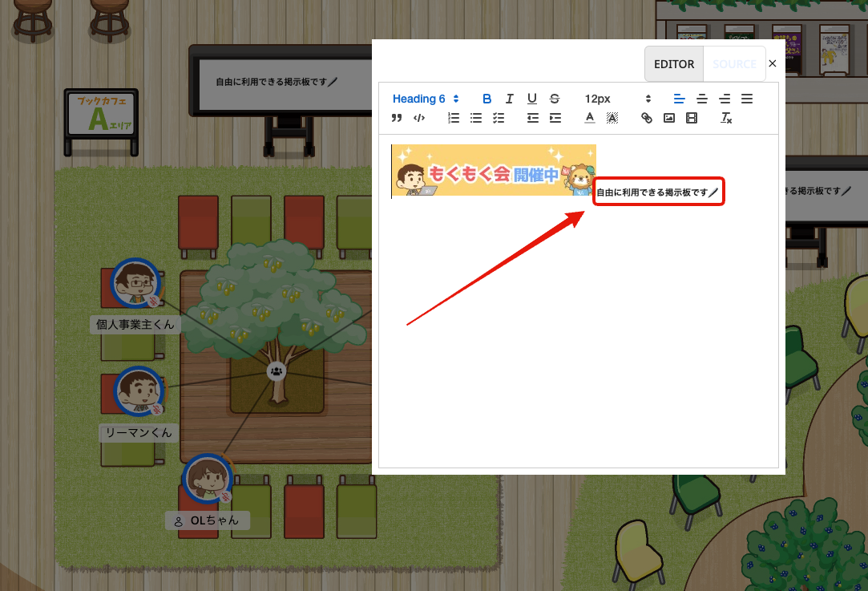Insert a hyperlink
868x591 pixels.
pos(647,118)
